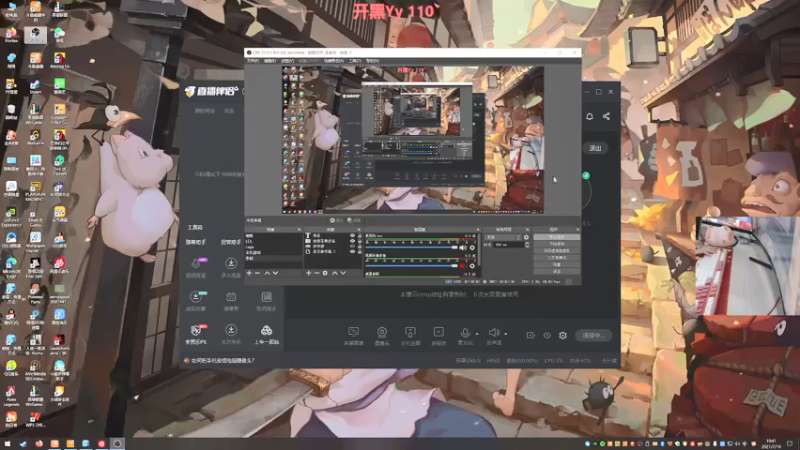Screen dimensions: 800x450
Task: Toggle lock on text source
Action: point(359,236)
